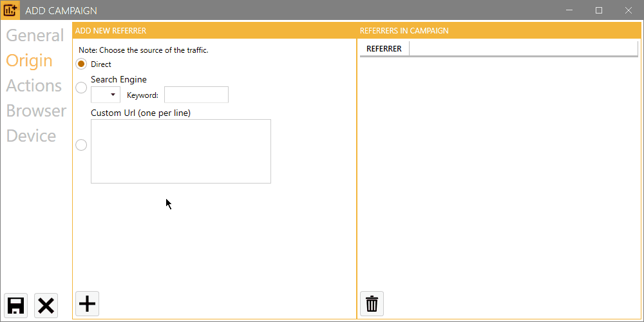This screenshot has height=322, width=644.
Task: Select the Origin tab
Action: pos(29,61)
